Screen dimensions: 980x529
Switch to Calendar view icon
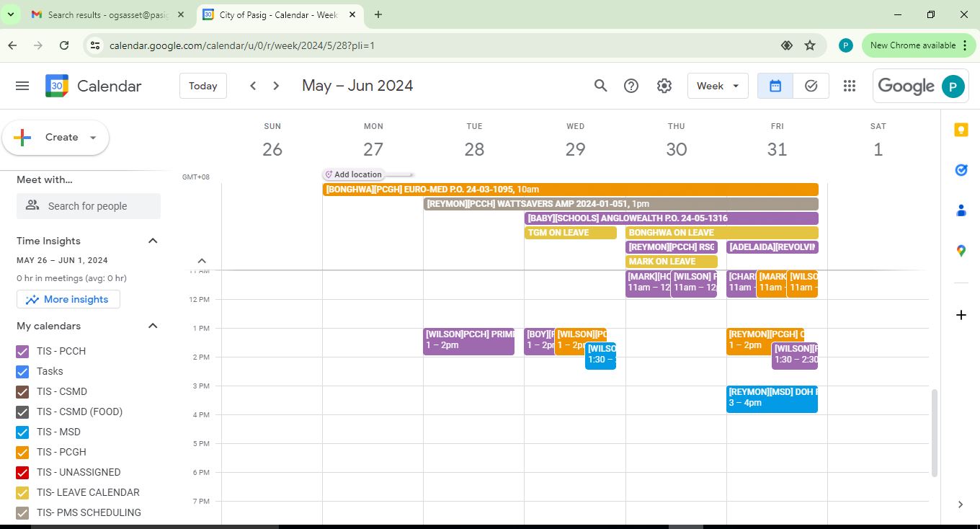(x=775, y=86)
